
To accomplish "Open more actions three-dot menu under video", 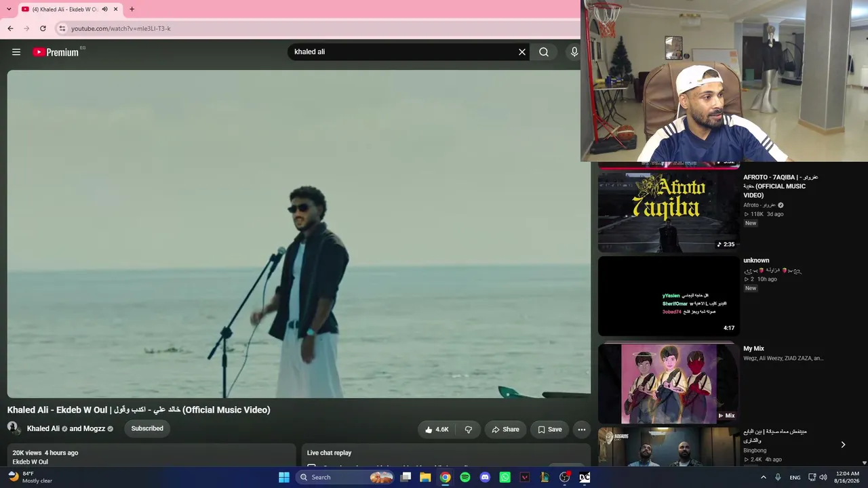I will [581, 429].
